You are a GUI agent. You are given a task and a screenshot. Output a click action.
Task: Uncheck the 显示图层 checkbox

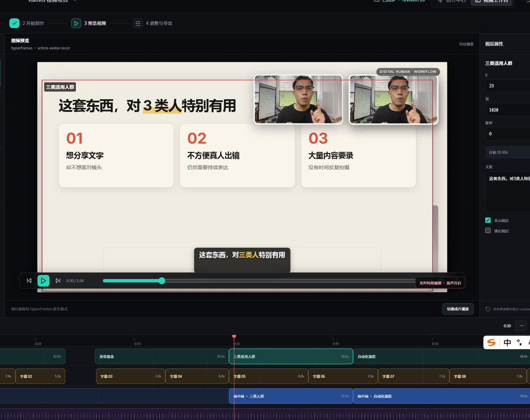click(x=488, y=220)
